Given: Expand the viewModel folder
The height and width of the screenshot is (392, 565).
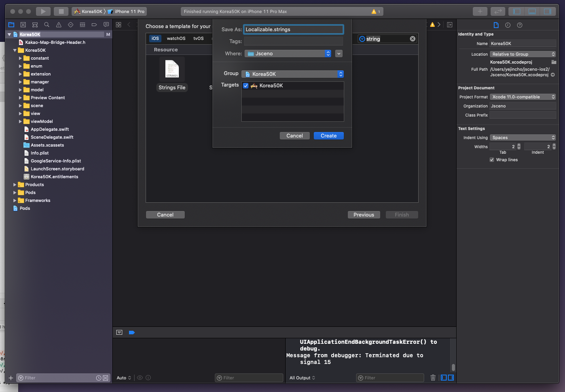Looking at the screenshot, I should (20, 121).
